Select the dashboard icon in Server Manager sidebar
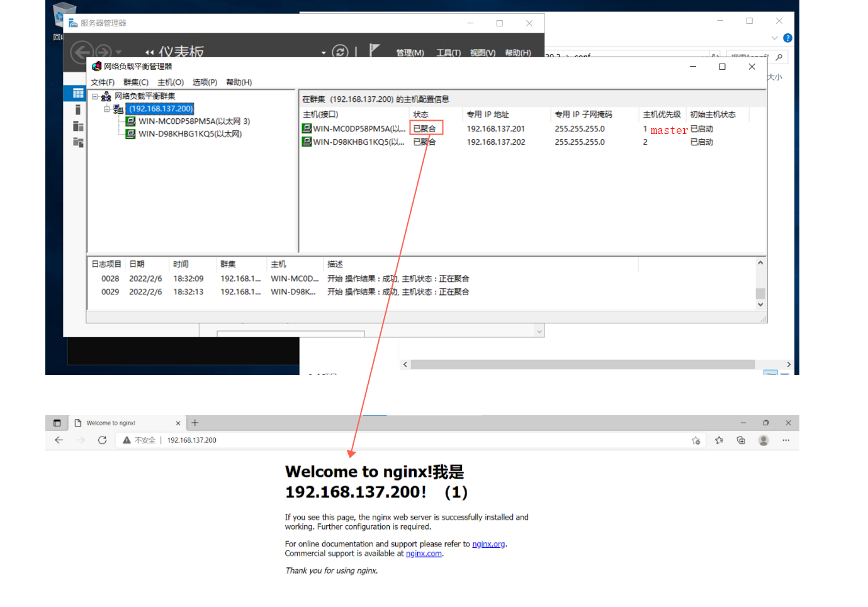868x607 pixels. [78, 94]
